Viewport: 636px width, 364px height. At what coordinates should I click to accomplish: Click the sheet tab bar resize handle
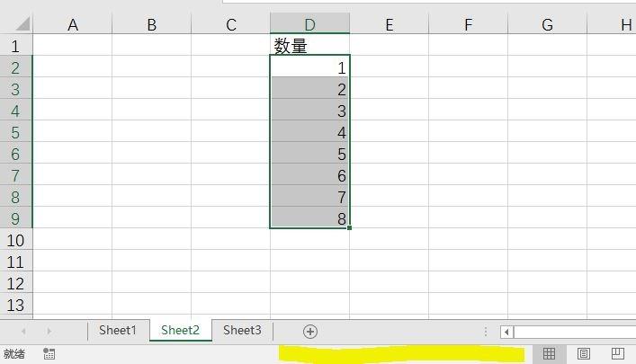point(487,332)
